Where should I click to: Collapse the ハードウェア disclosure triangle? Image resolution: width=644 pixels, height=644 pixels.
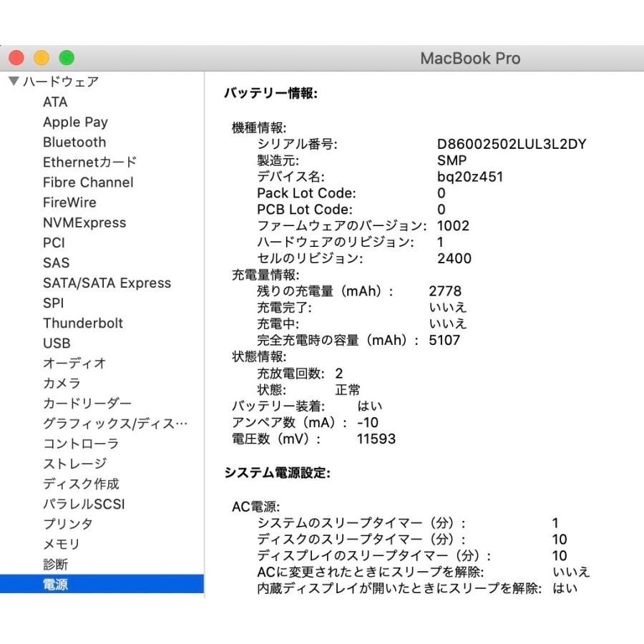point(14,81)
